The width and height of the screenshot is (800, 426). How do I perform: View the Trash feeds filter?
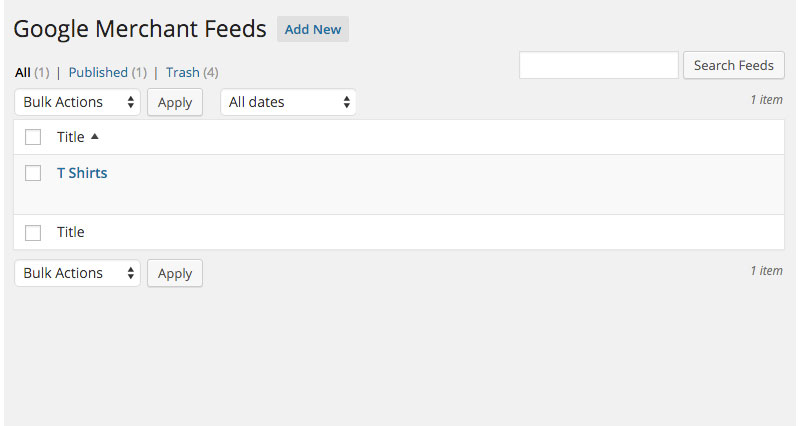click(183, 72)
